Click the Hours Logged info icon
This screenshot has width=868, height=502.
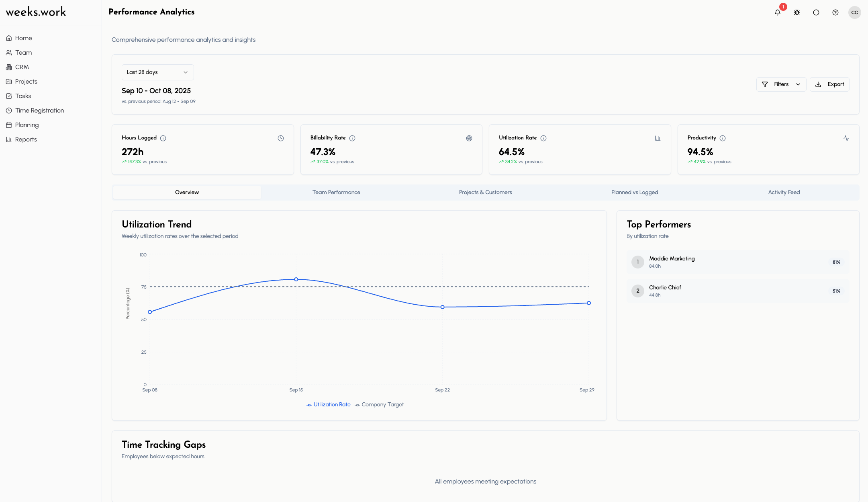(x=163, y=138)
